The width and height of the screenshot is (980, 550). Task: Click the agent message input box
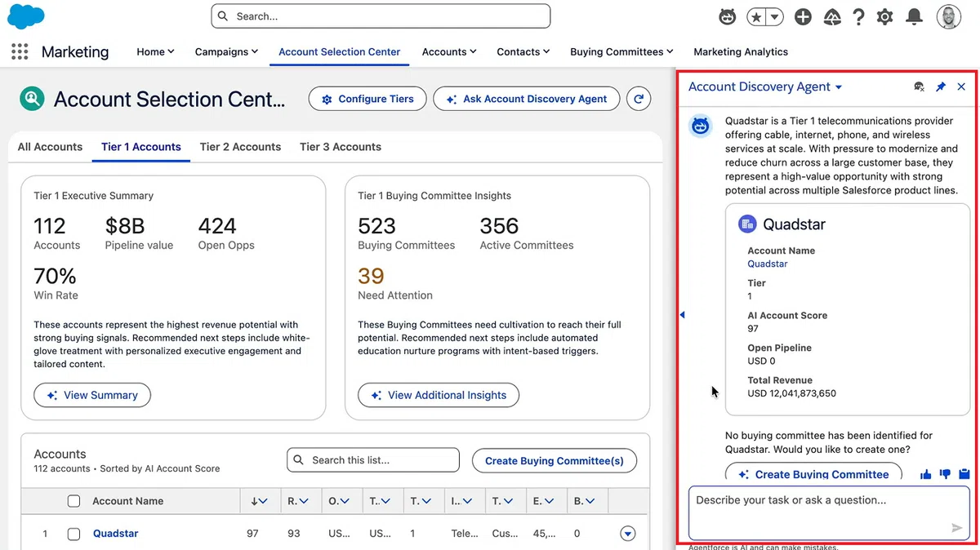[829, 513]
